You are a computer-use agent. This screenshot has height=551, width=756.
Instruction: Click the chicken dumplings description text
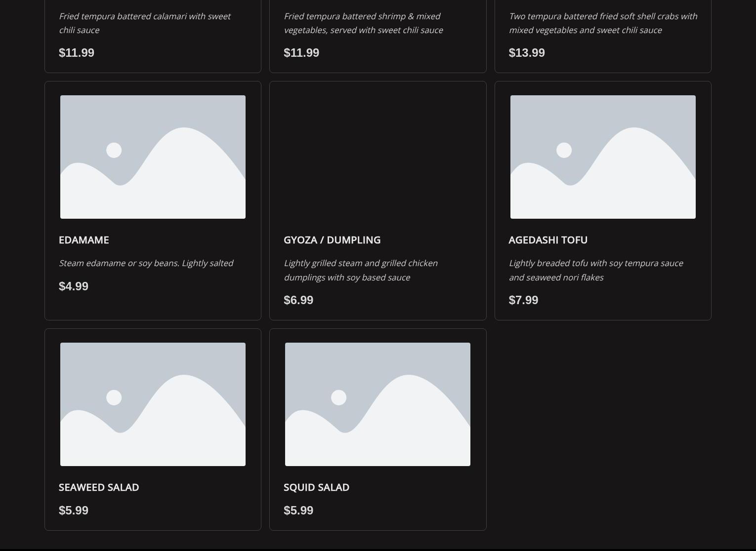tap(360, 270)
